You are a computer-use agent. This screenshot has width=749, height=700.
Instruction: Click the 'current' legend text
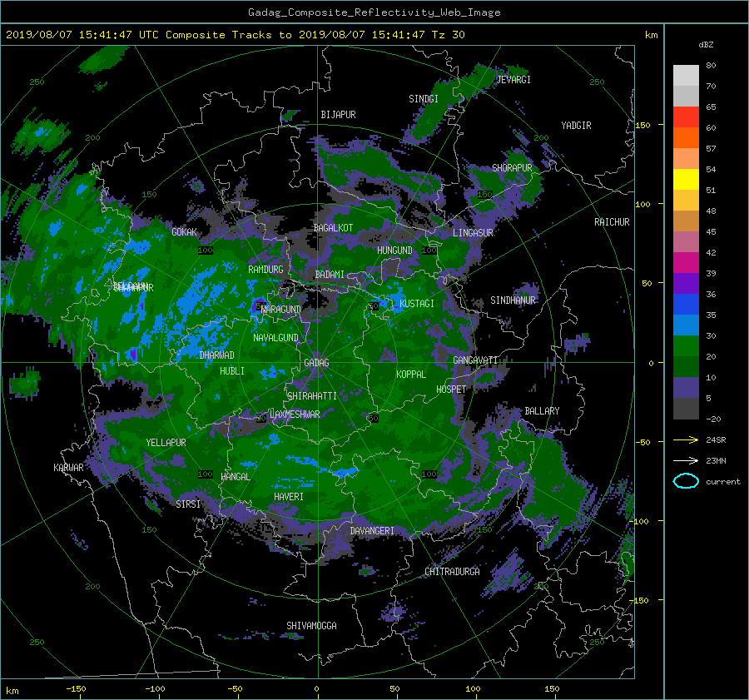coord(723,482)
